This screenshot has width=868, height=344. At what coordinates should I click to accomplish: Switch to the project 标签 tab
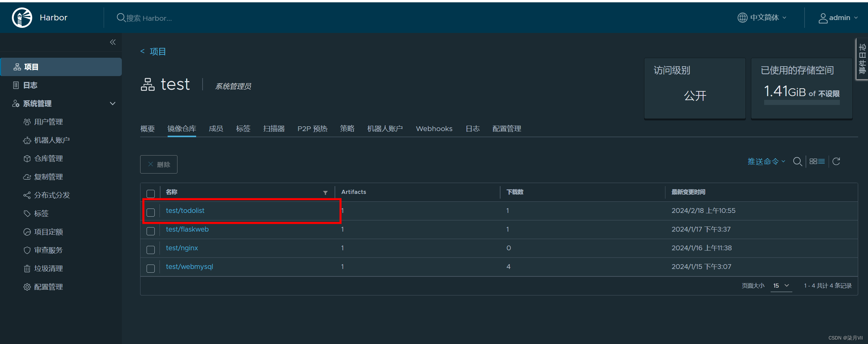[x=243, y=129]
